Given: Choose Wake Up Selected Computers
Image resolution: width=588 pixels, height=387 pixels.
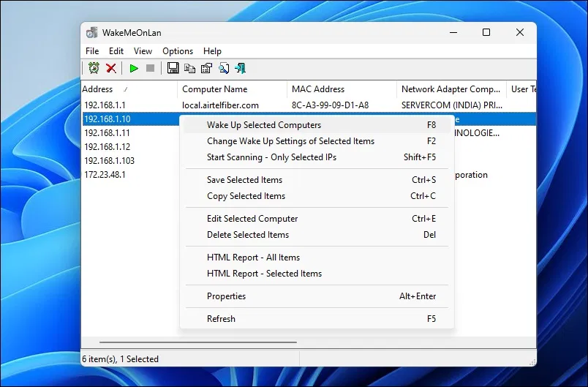Looking at the screenshot, I should pyautogui.click(x=263, y=125).
